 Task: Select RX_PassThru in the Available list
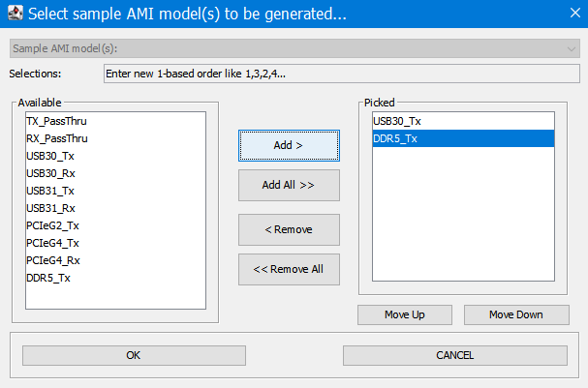click(58, 138)
